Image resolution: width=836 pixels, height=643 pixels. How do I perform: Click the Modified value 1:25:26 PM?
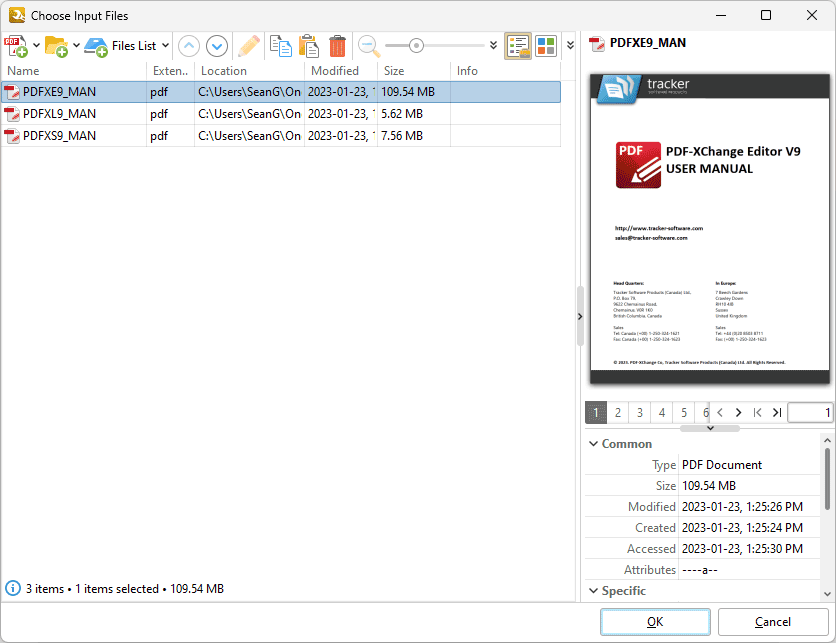click(x=742, y=507)
